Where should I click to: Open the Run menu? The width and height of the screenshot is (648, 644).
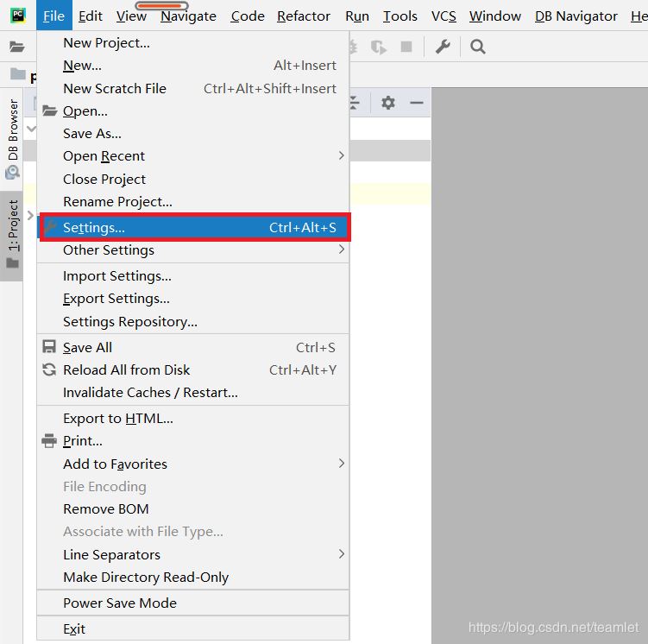(x=357, y=16)
